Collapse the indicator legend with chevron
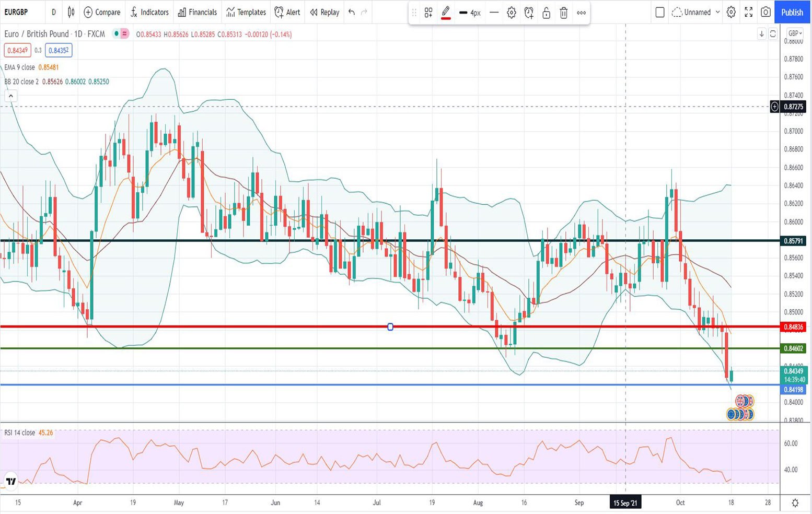The image size is (812, 514). (x=10, y=96)
